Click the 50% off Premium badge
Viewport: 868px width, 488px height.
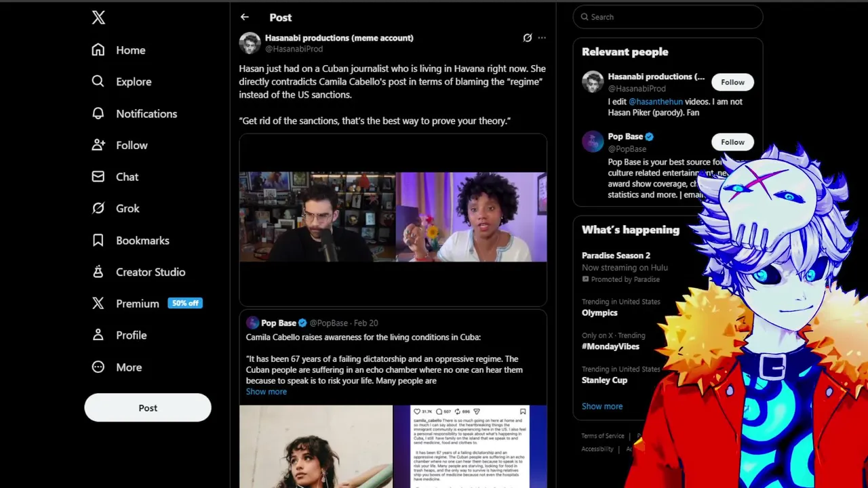(185, 303)
